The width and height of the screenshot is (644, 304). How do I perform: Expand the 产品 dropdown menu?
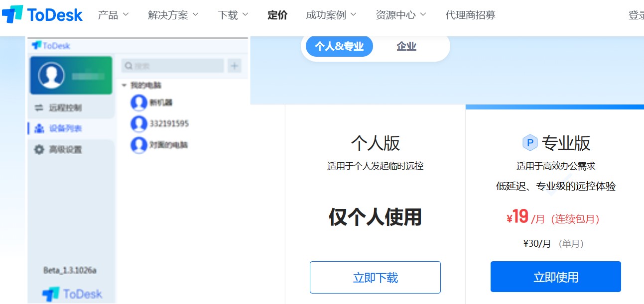point(113,15)
